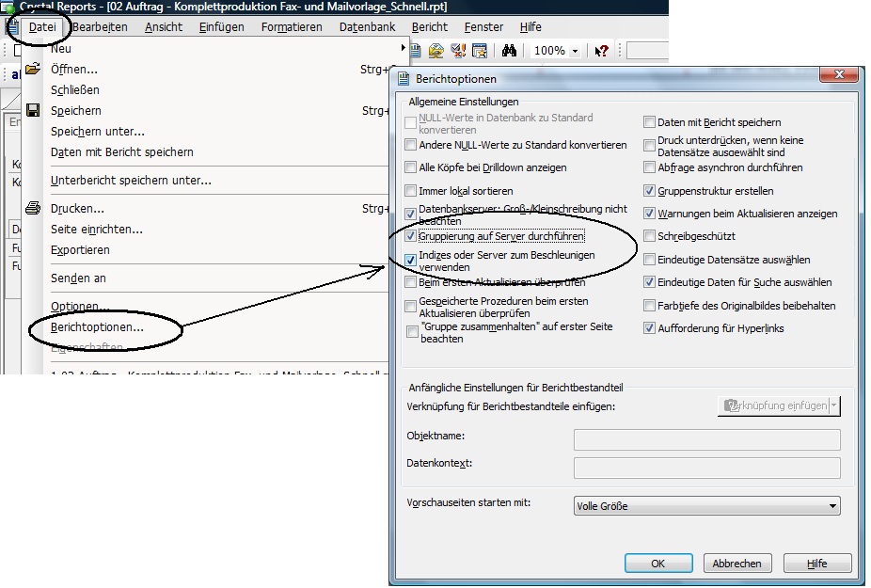This screenshot has height=588, width=871.
Task: Open the Bearbeiten menu
Action: tap(100, 26)
